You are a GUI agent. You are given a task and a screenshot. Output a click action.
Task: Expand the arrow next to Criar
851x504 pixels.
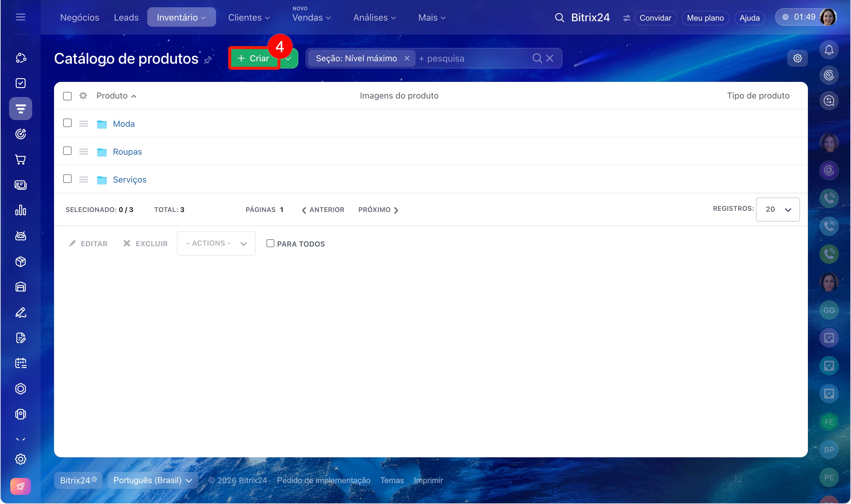pos(289,59)
